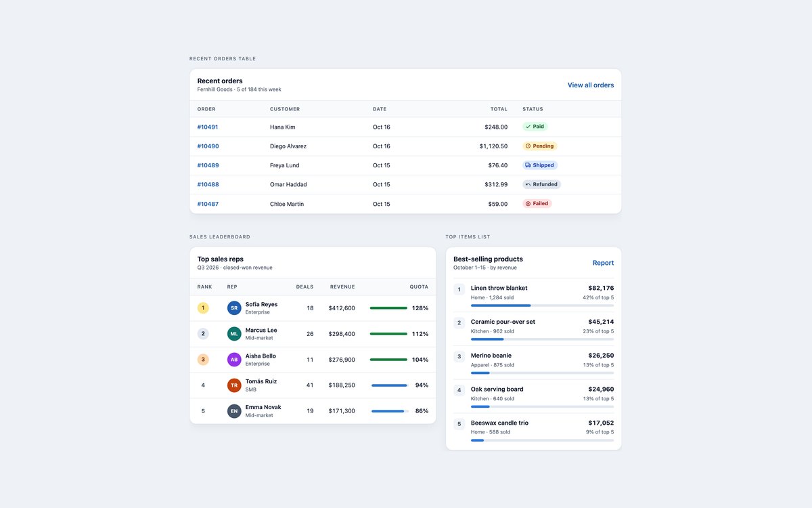The image size is (812, 508).
Task: Click the TOTAL column header
Action: (x=499, y=109)
